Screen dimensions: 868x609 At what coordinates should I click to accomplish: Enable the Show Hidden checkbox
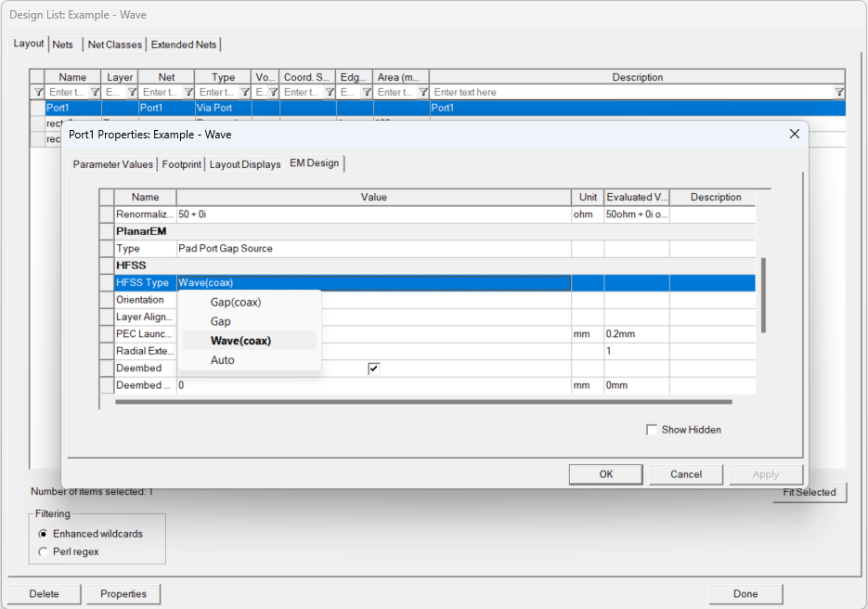[652, 430]
